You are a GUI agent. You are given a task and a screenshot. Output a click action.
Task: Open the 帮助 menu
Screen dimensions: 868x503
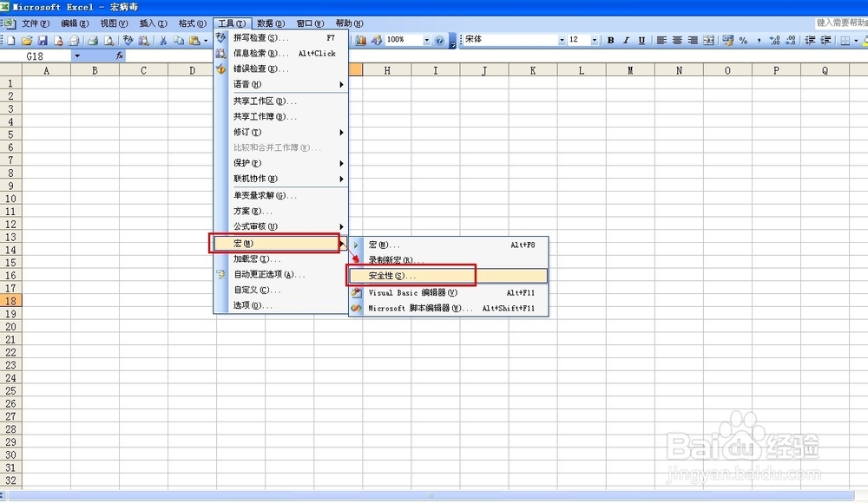pyautogui.click(x=349, y=23)
